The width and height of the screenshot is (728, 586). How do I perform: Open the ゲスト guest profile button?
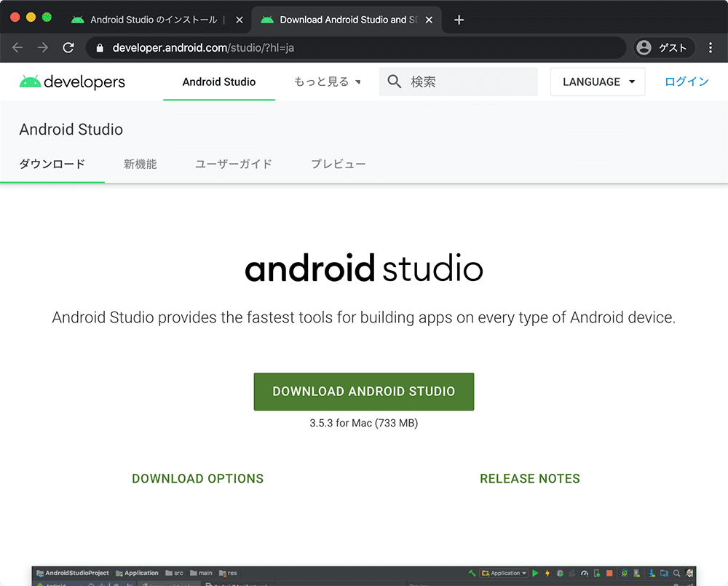664,47
